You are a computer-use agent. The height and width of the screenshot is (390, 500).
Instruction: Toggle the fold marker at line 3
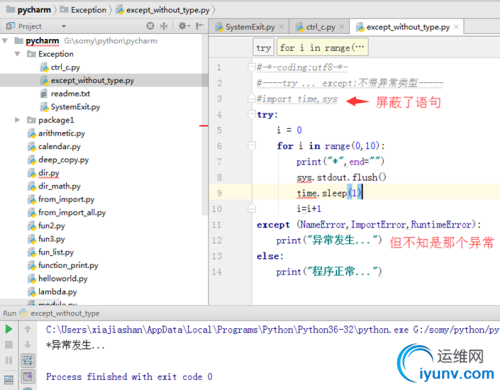click(x=251, y=98)
